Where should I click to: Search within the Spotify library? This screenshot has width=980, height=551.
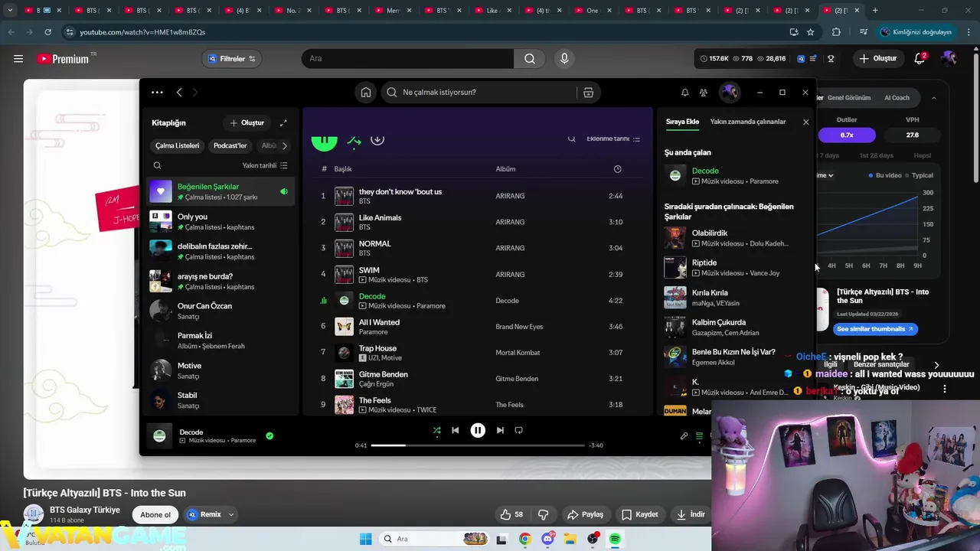coord(157,165)
